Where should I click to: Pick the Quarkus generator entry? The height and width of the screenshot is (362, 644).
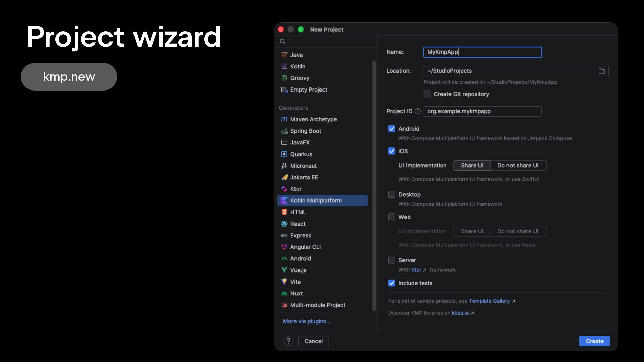323,154
